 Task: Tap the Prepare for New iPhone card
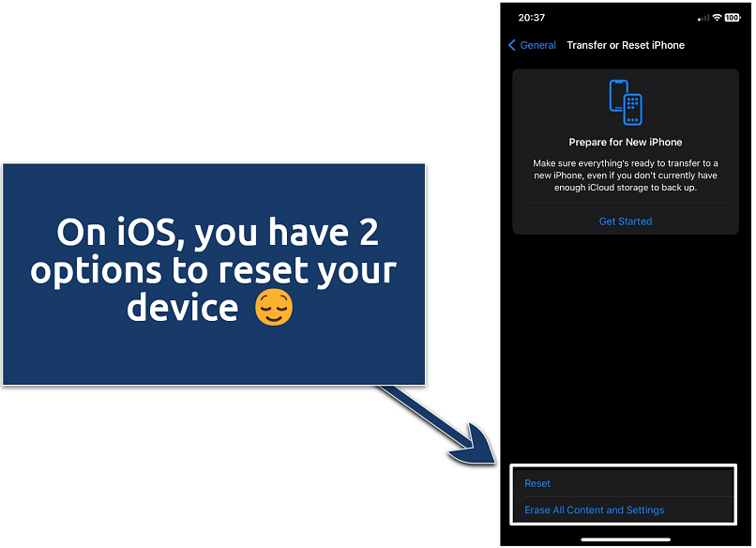(x=625, y=150)
